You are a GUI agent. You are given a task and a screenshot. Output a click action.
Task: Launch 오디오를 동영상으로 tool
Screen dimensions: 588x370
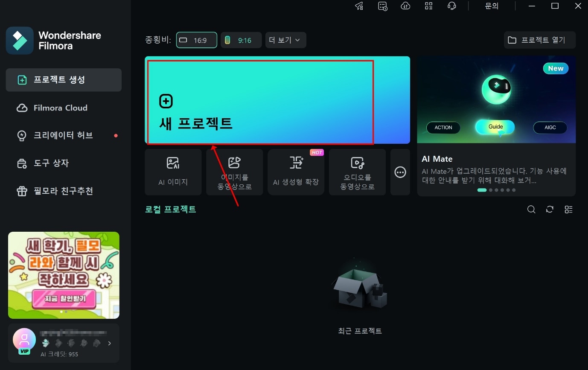tap(358, 172)
